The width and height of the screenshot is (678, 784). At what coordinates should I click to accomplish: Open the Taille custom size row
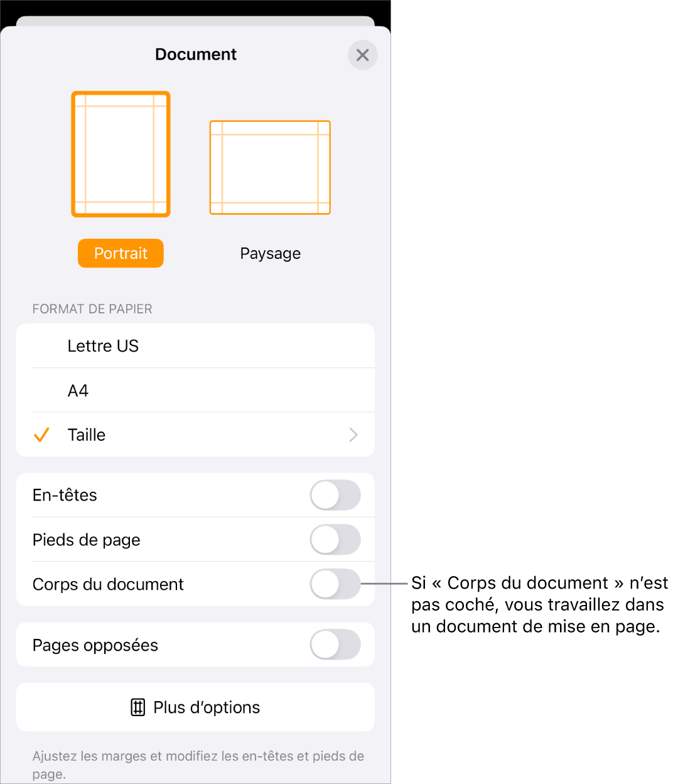click(x=195, y=435)
